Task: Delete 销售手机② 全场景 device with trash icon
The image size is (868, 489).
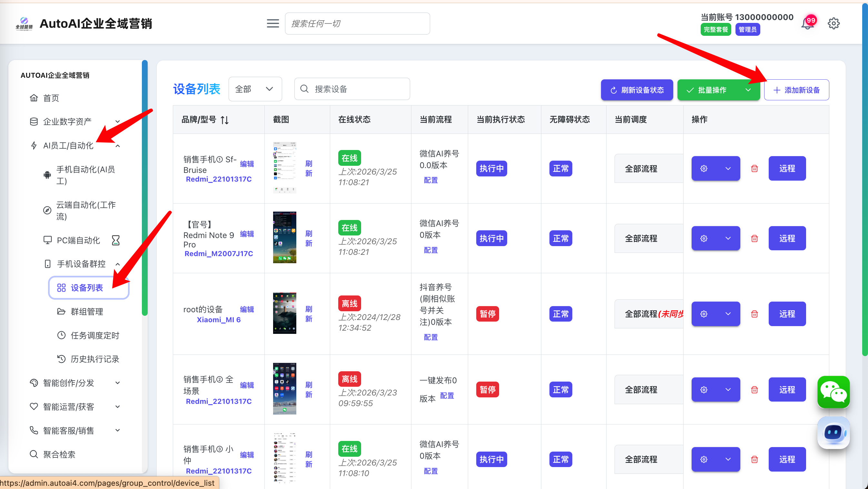Action: click(x=755, y=390)
